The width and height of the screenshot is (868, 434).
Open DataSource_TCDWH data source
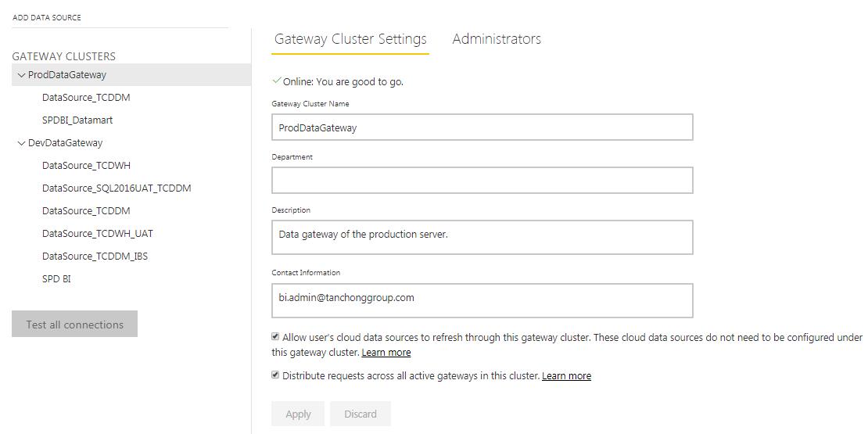(86, 166)
